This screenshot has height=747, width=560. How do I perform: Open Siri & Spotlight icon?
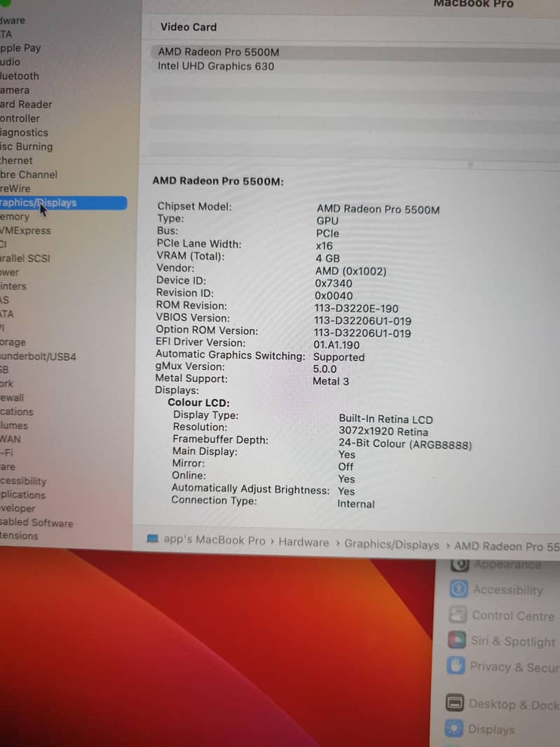pos(457,640)
